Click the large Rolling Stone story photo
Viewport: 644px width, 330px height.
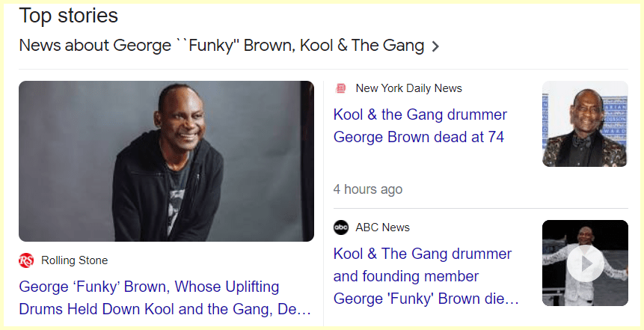coord(166,161)
